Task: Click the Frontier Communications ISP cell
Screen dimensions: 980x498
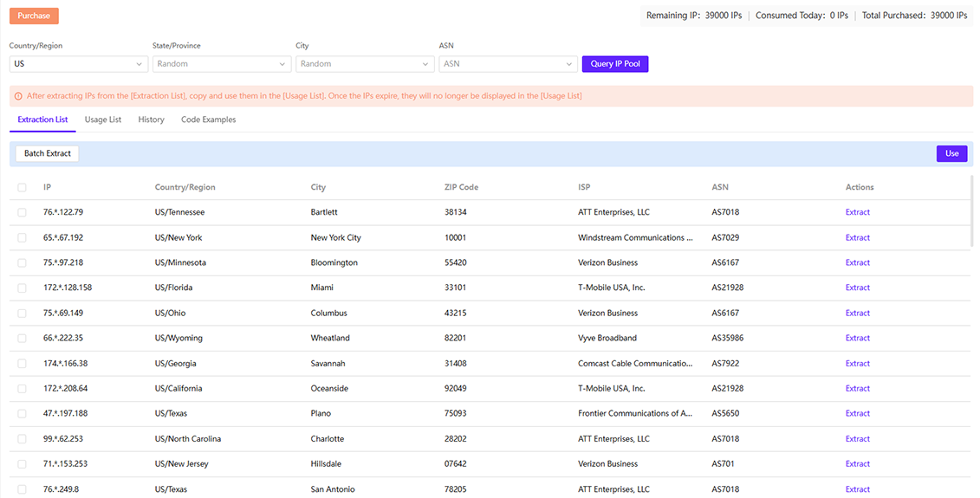Action: (635, 413)
